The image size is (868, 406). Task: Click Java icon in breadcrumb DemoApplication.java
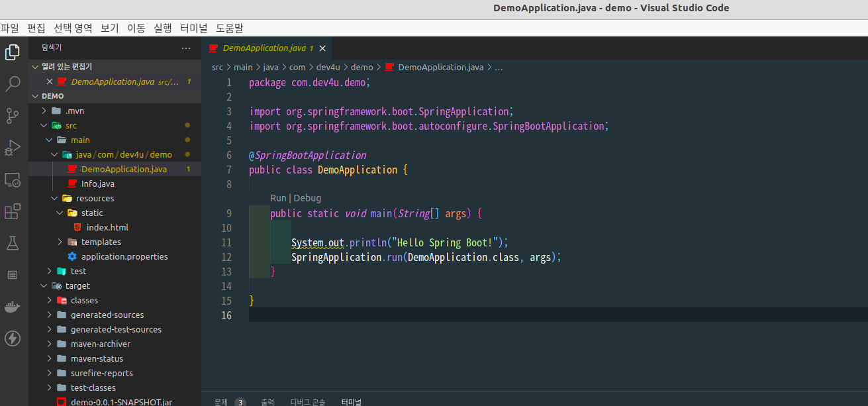[389, 67]
